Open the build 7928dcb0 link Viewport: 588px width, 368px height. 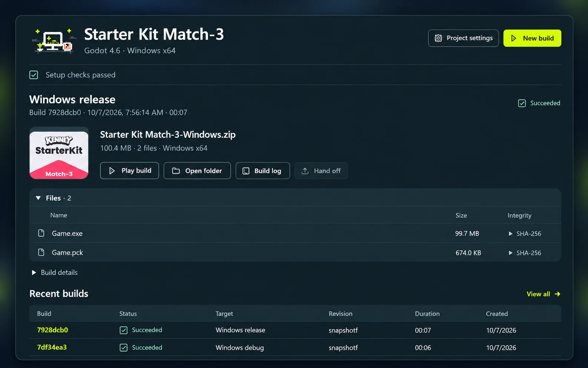[x=53, y=330]
